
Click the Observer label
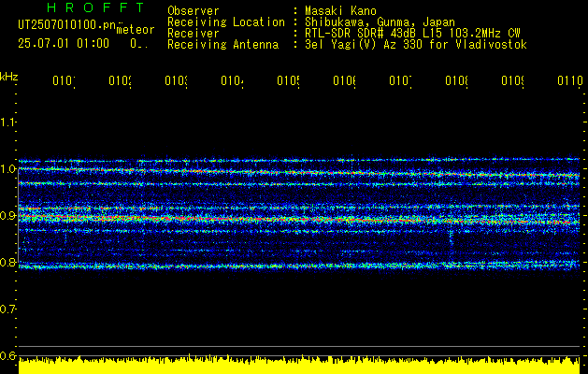[194, 10]
